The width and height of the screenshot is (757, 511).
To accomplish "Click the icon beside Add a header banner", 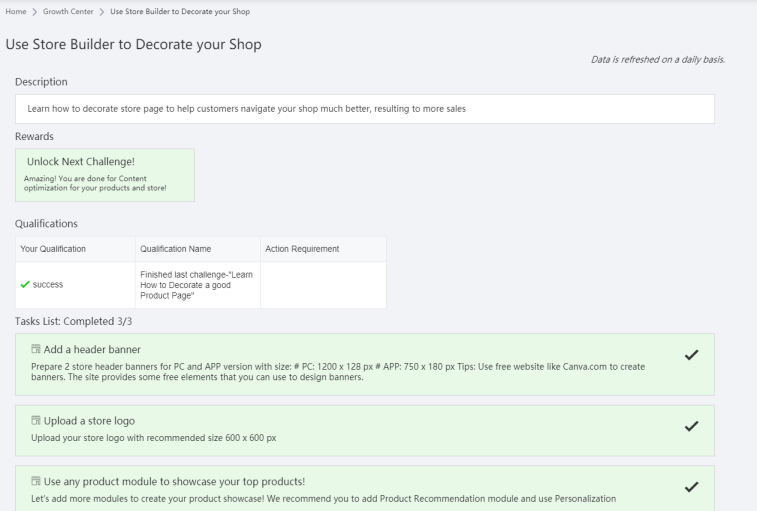I will (x=35, y=350).
